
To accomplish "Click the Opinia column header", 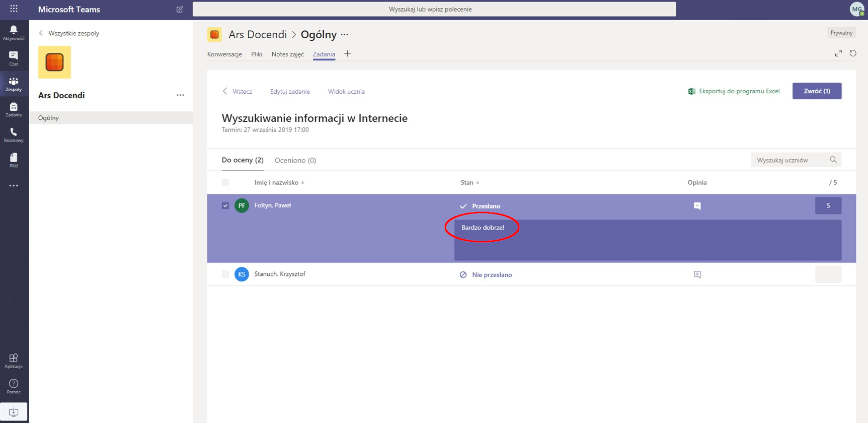I will tap(697, 182).
